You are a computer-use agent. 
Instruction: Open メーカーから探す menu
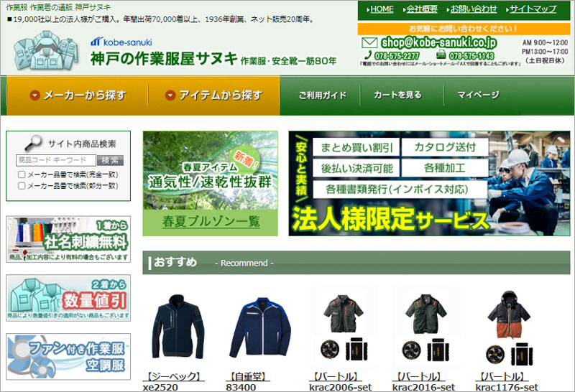tap(78, 95)
